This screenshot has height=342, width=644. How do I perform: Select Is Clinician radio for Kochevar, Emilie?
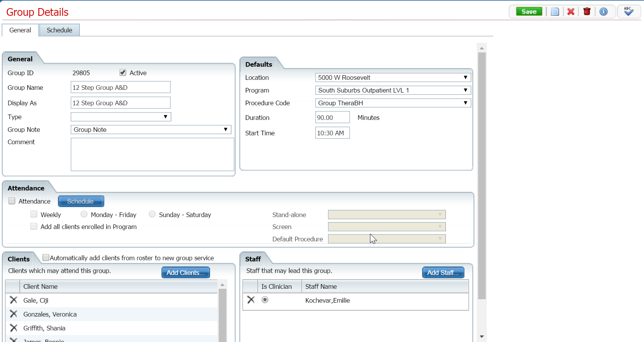[x=265, y=300]
